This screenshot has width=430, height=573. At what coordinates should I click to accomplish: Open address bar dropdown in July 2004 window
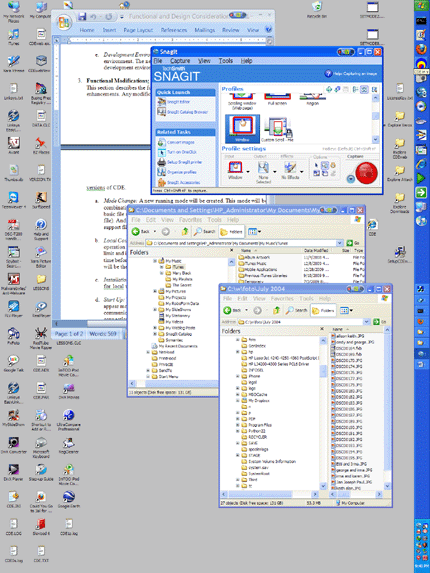pyautogui.click(x=367, y=322)
